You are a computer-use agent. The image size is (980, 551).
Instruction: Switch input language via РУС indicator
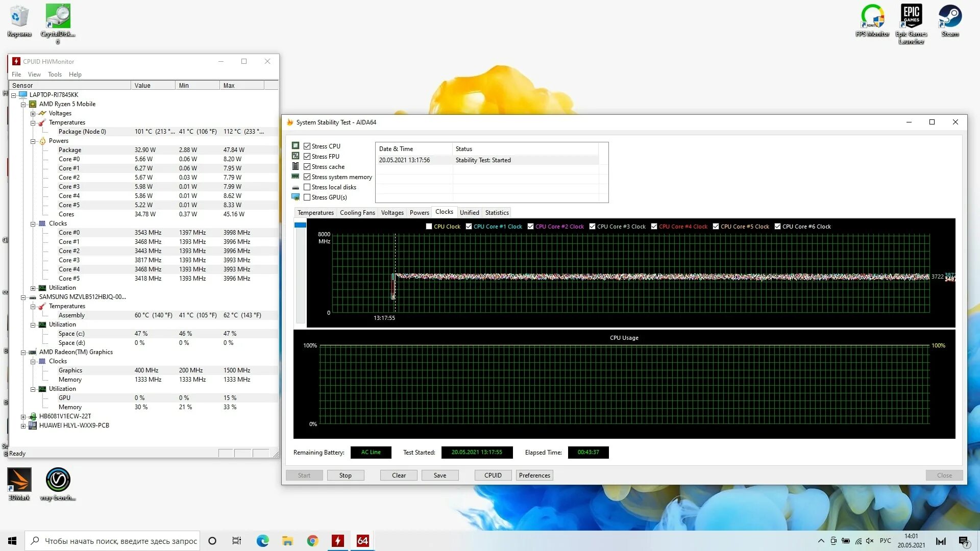point(886,541)
